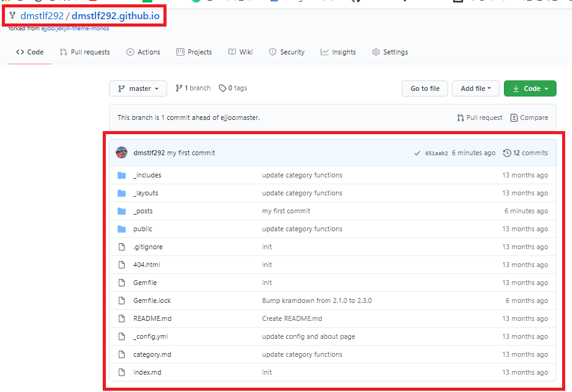Click the Go to file button
This screenshot has width=572, height=392.
pyautogui.click(x=425, y=88)
